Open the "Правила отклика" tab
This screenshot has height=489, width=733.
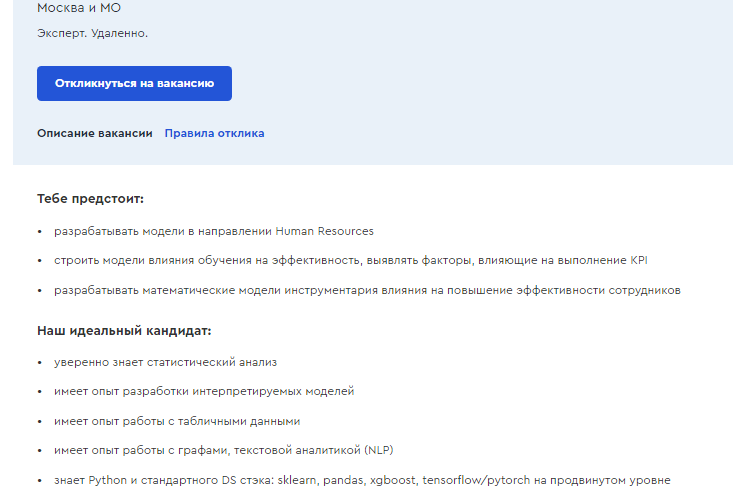(x=214, y=133)
